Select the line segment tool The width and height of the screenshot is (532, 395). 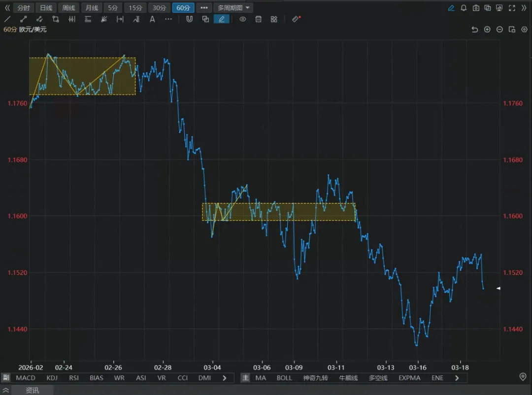point(24,19)
